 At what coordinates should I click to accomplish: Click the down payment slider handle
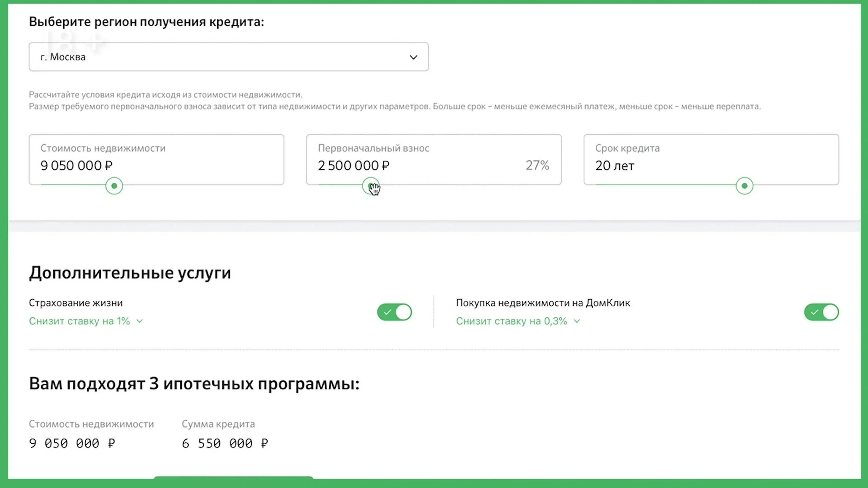click(x=371, y=186)
